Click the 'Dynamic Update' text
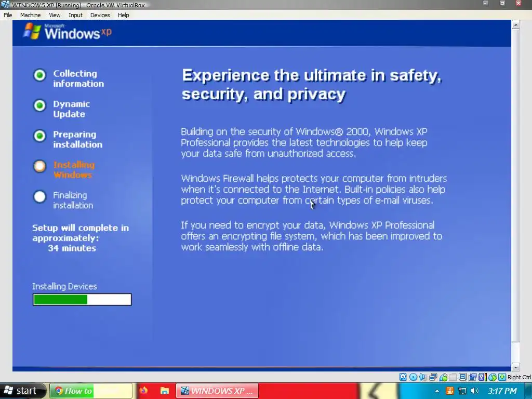 click(x=71, y=109)
